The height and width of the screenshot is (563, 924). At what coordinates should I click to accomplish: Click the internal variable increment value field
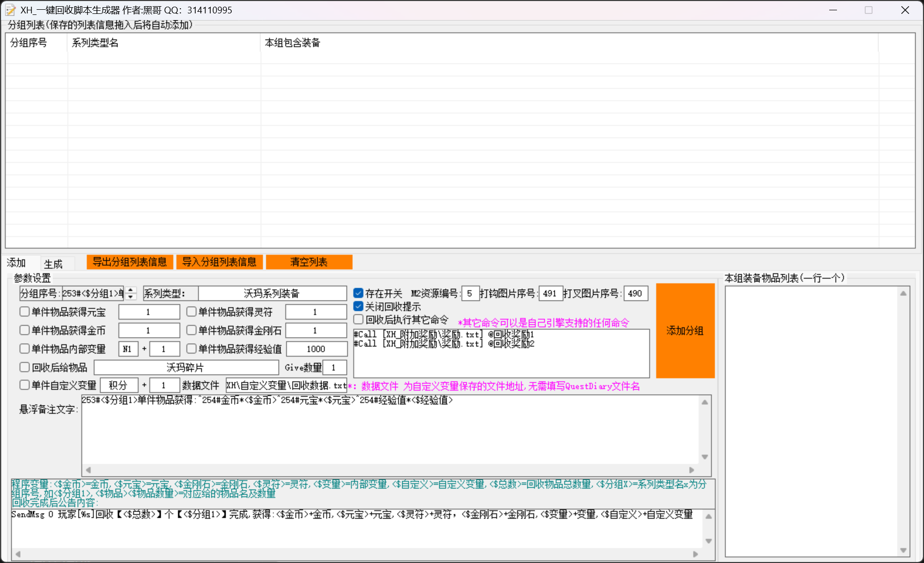(164, 349)
